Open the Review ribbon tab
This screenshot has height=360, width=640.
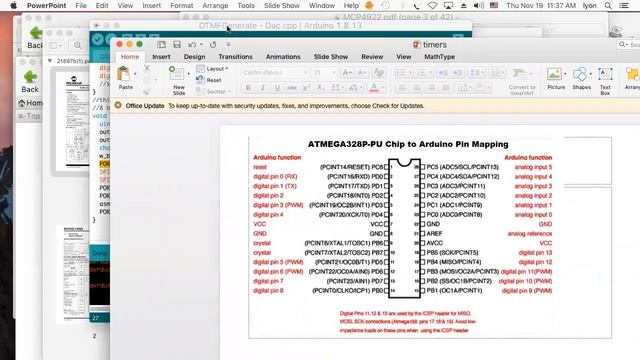[372, 57]
